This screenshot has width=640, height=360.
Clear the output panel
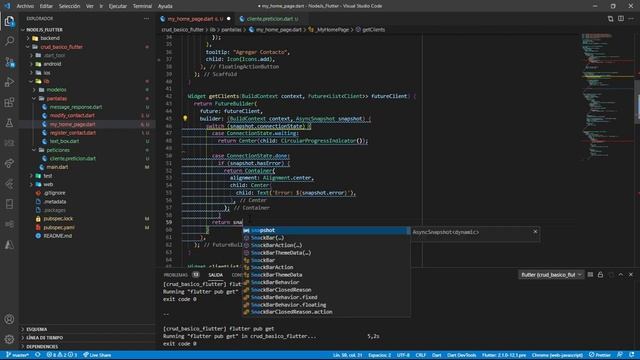[590, 275]
